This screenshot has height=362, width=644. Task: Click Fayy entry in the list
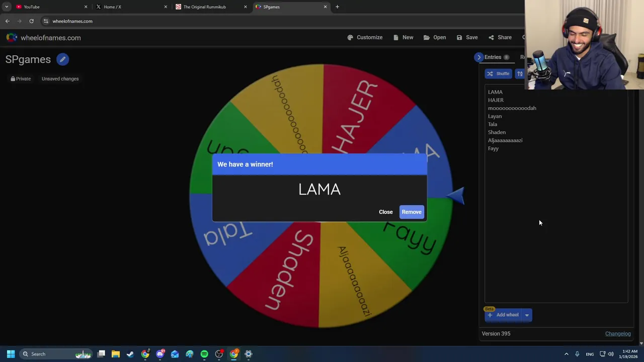tap(493, 148)
